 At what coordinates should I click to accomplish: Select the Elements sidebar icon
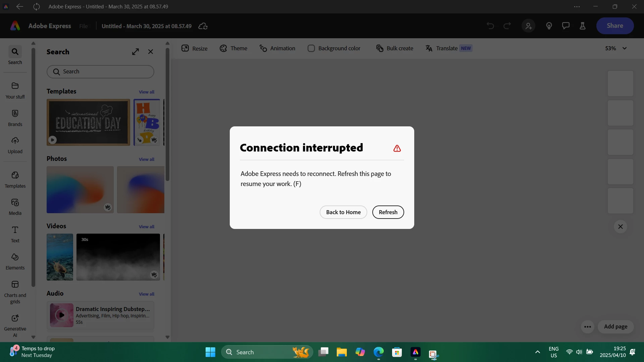pos(15,261)
